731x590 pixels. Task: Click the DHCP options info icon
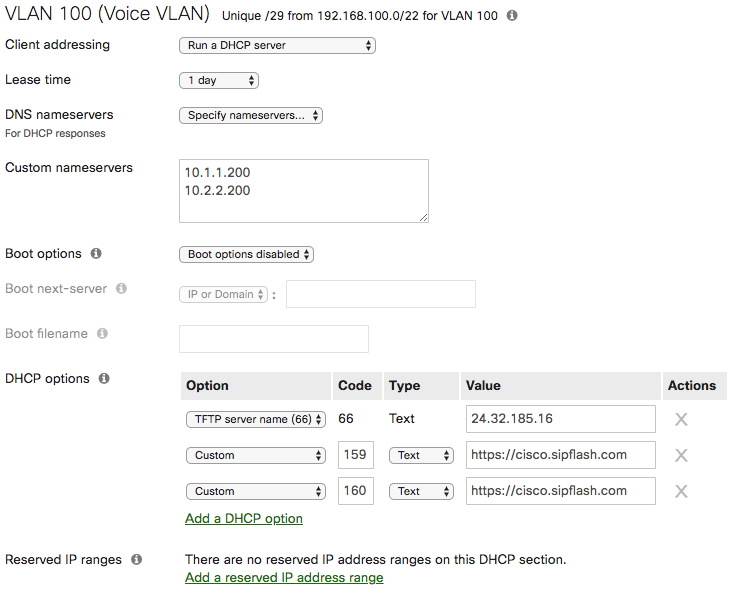coord(104,379)
